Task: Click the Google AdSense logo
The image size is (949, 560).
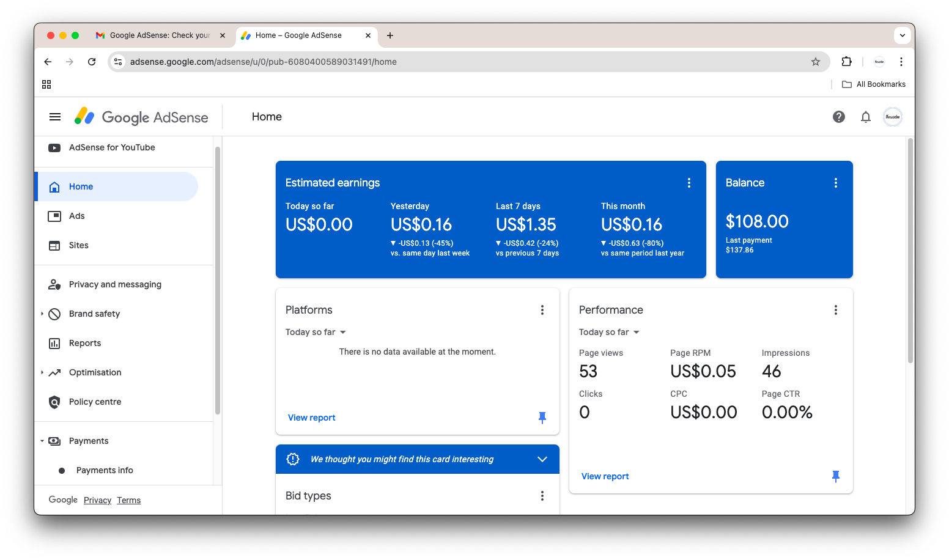Action: [141, 117]
